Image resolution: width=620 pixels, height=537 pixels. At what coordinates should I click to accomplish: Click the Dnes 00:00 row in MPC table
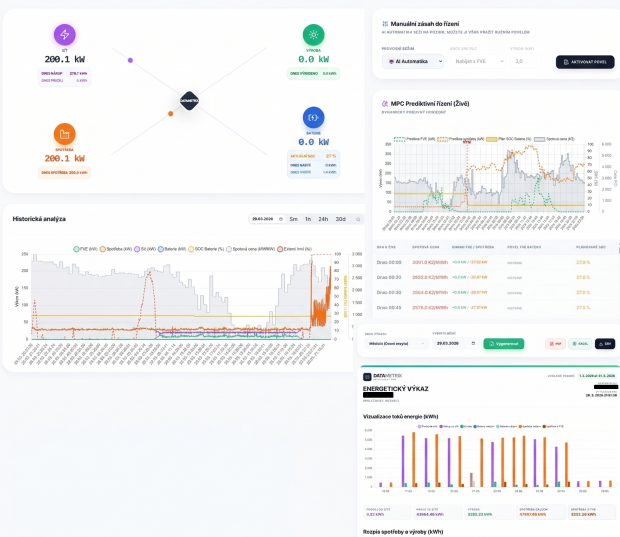(494, 262)
